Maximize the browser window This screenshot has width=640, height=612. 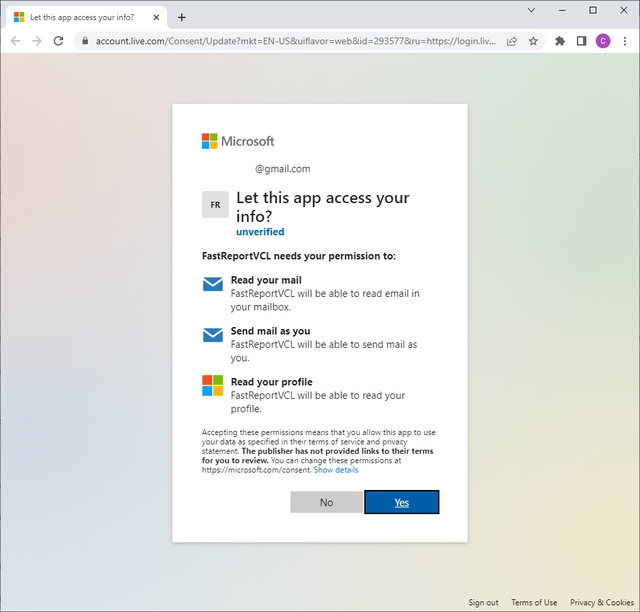click(x=593, y=10)
